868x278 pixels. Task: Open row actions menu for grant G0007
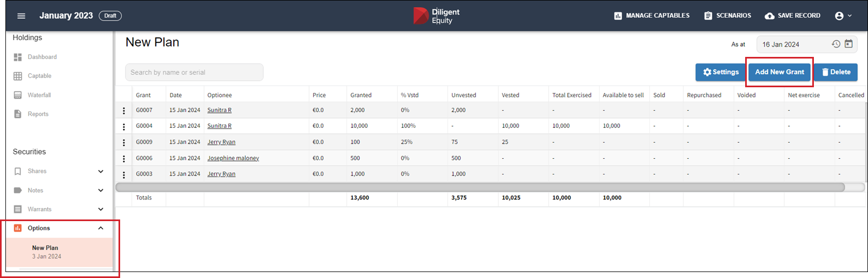(124, 111)
